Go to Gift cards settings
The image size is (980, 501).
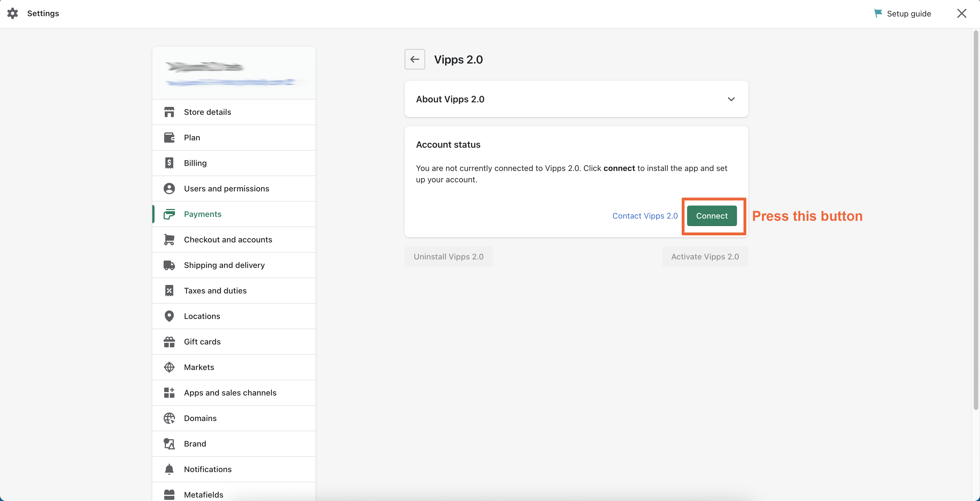[234, 342]
